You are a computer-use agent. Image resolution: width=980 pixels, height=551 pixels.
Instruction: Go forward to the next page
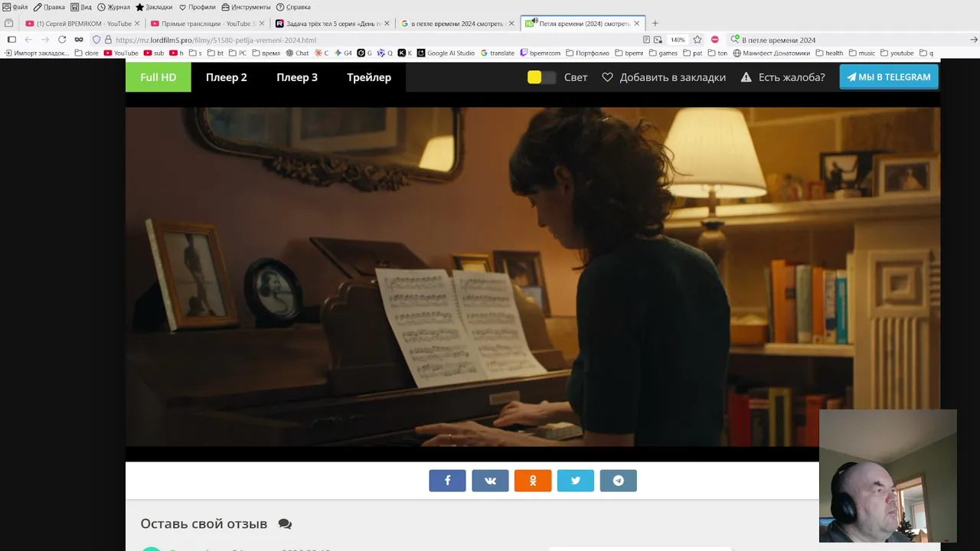[x=45, y=40]
